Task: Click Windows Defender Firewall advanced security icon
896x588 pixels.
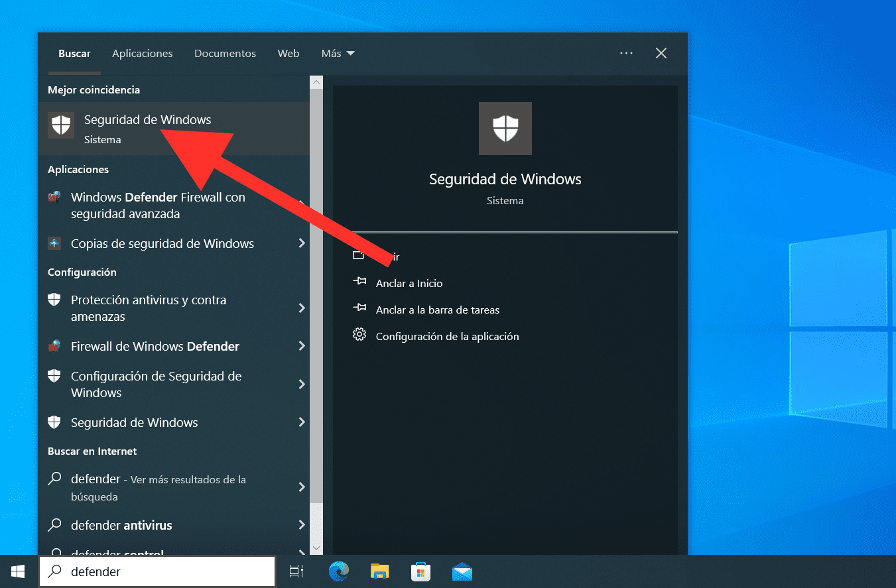Action: point(55,198)
